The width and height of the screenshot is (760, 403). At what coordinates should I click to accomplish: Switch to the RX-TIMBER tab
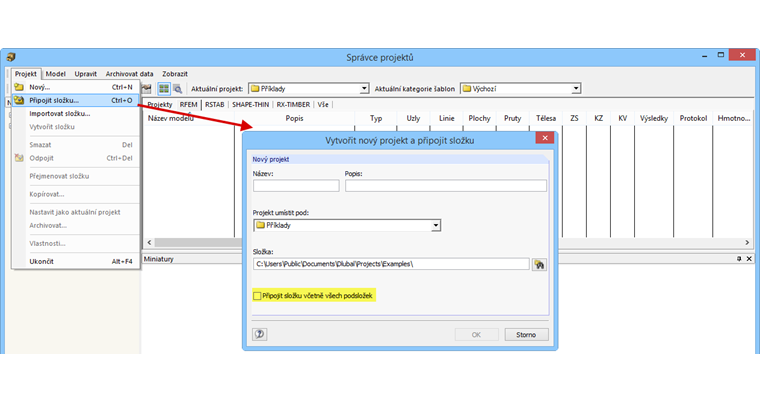pos(293,105)
